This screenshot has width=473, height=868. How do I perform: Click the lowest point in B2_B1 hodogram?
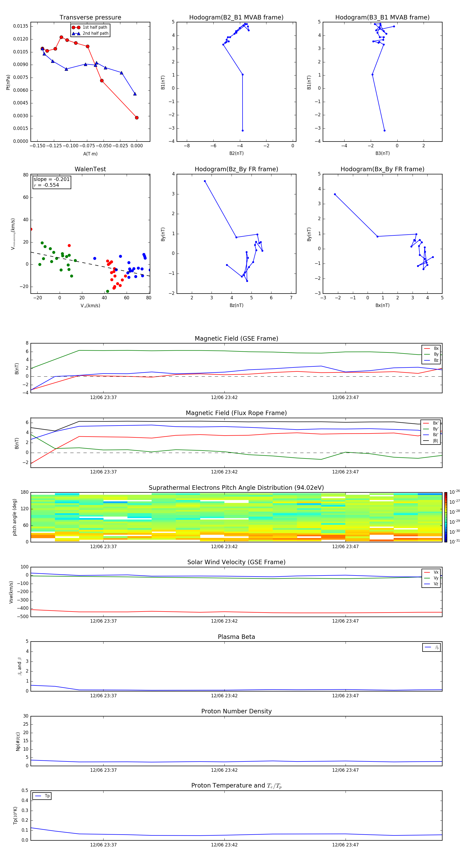point(242,130)
